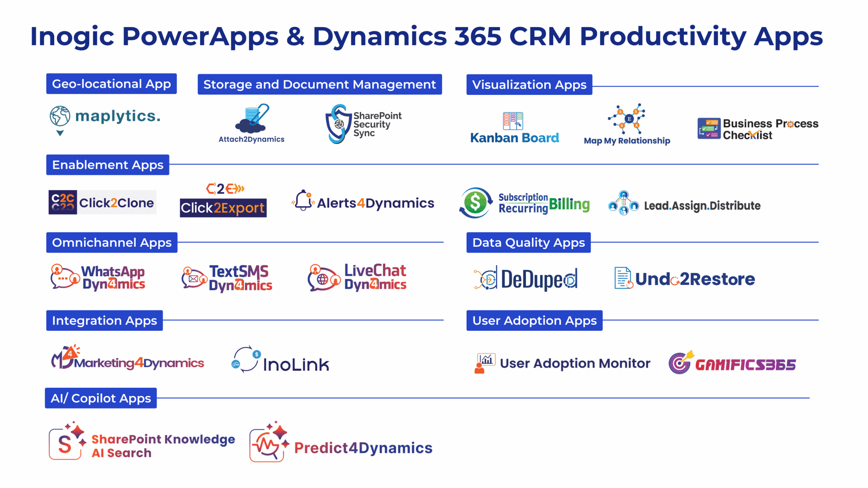Screen dimensions: 868x488
Task: Click the InoLink sync icon
Action: click(x=246, y=359)
